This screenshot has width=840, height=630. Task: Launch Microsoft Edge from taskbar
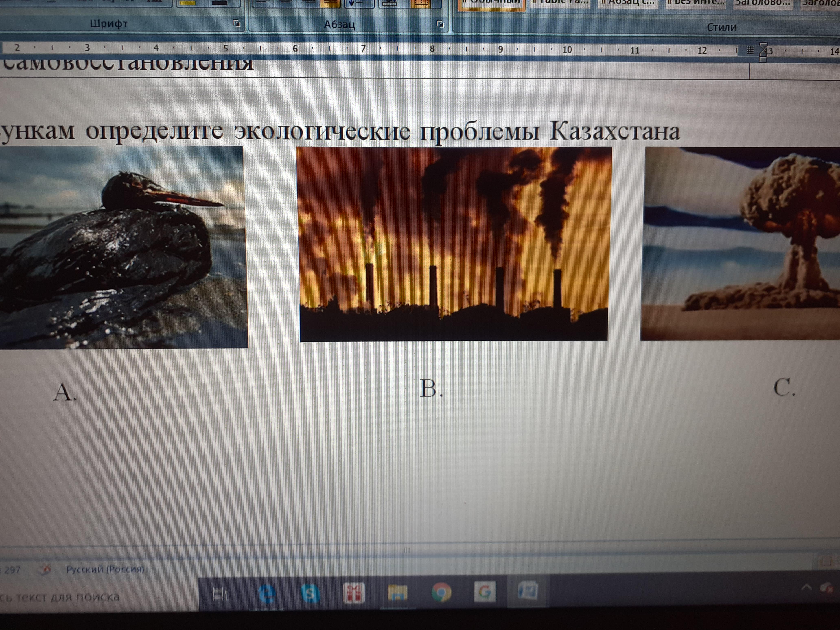(267, 594)
